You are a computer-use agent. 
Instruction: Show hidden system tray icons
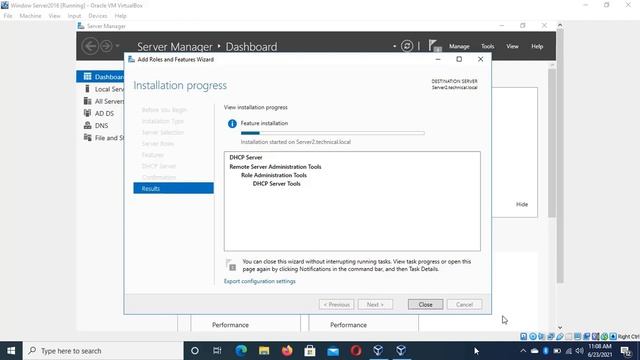[523, 351]
